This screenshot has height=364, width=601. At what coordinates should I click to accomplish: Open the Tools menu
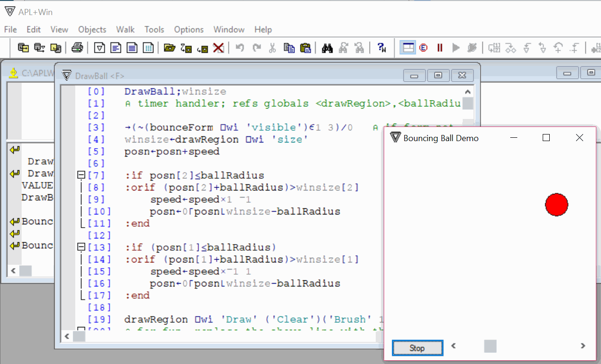(x=154, y=29)
